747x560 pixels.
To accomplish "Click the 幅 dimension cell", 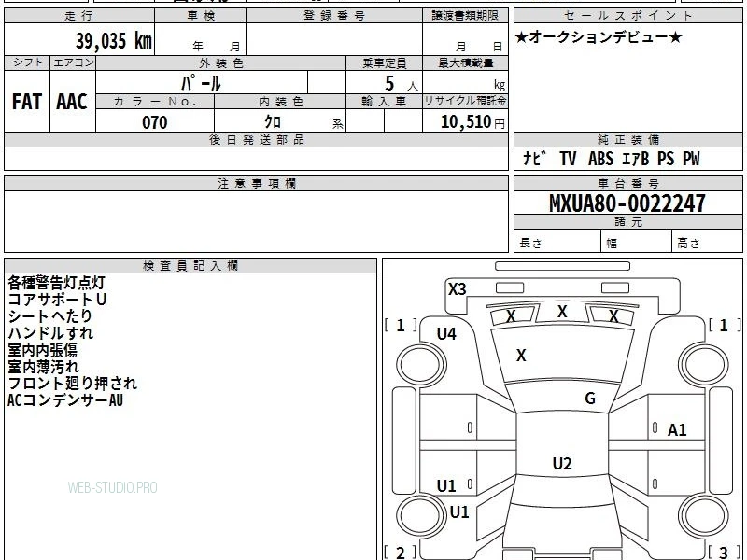I will point(637,243).
